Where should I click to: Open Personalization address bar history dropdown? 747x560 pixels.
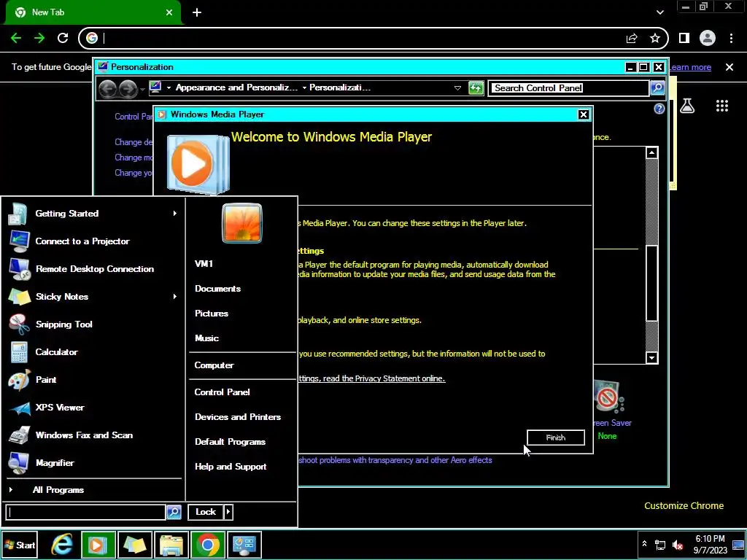click(x=457, y=88)
